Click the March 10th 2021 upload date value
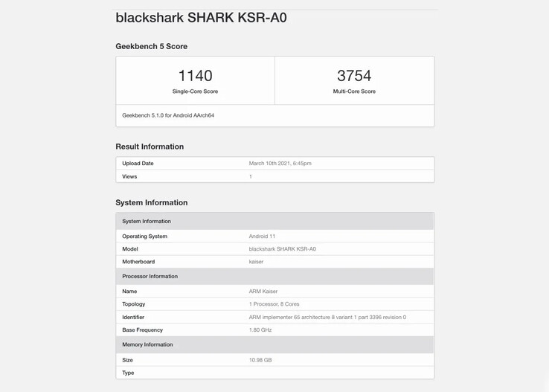 click(280, 164)
